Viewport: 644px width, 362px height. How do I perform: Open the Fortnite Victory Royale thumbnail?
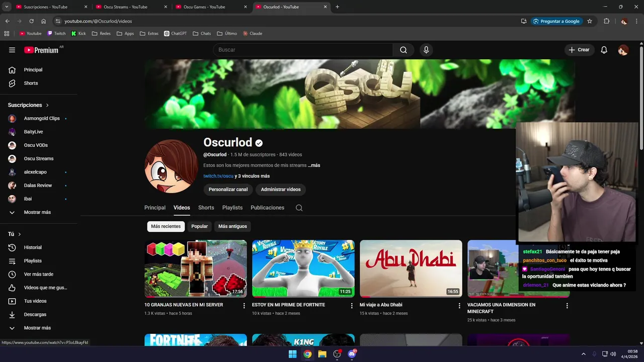[303, 268]
